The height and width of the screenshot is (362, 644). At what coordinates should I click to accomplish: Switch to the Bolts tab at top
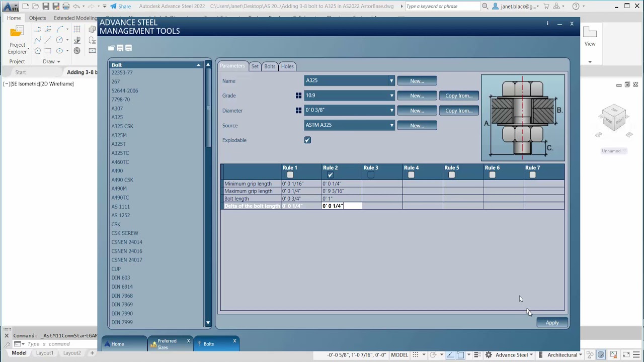coord(270,66)
